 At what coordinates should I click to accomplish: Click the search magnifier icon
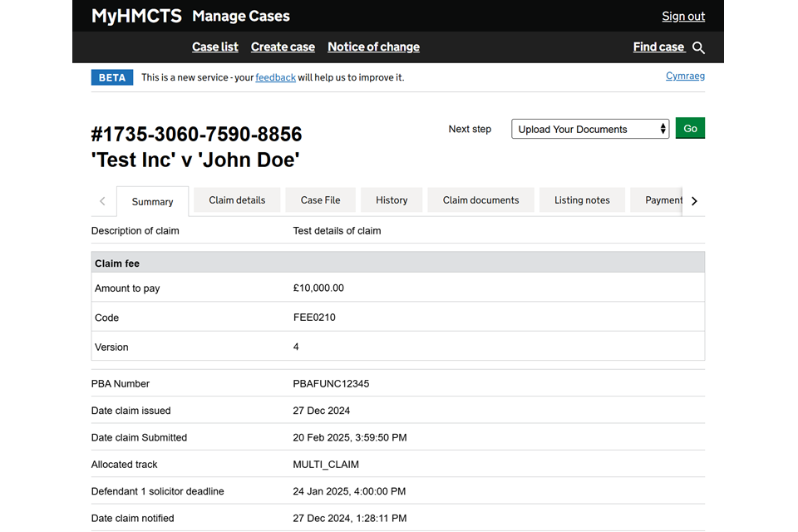click(698, 48)
